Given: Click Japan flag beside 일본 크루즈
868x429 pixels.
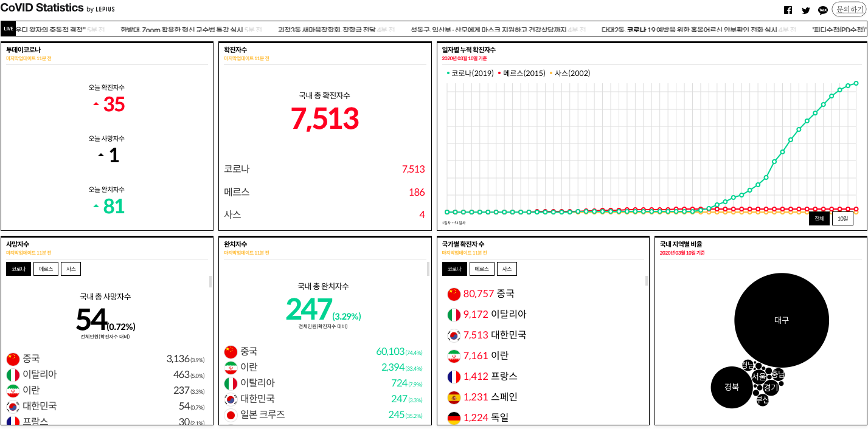Looking at the screenshot, I should [x=231, y=415].
